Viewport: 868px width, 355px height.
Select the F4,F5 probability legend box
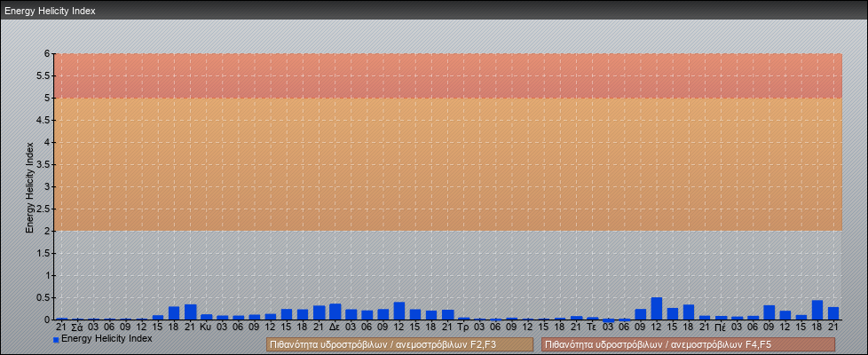coord(688,344)
